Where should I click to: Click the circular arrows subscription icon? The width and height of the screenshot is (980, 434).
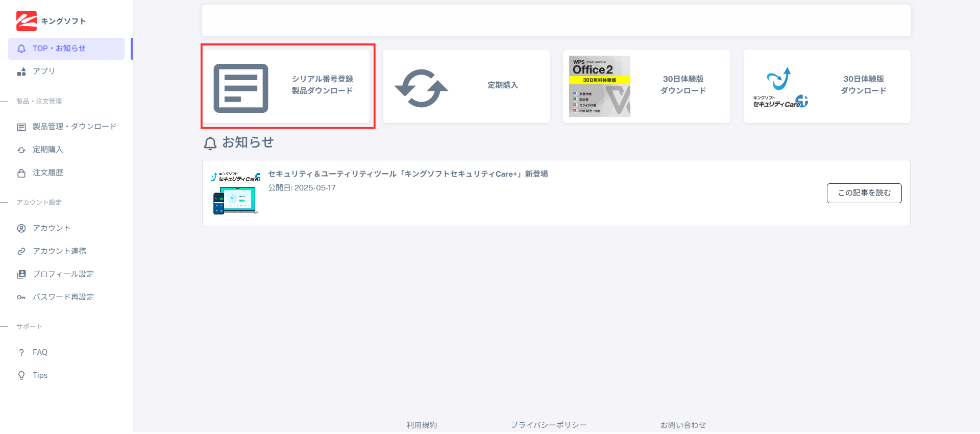421,88
